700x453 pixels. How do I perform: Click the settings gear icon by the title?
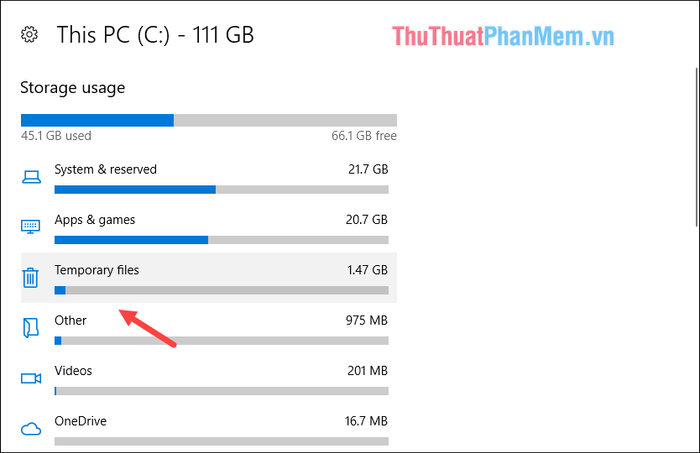click(x=29, y=35)
